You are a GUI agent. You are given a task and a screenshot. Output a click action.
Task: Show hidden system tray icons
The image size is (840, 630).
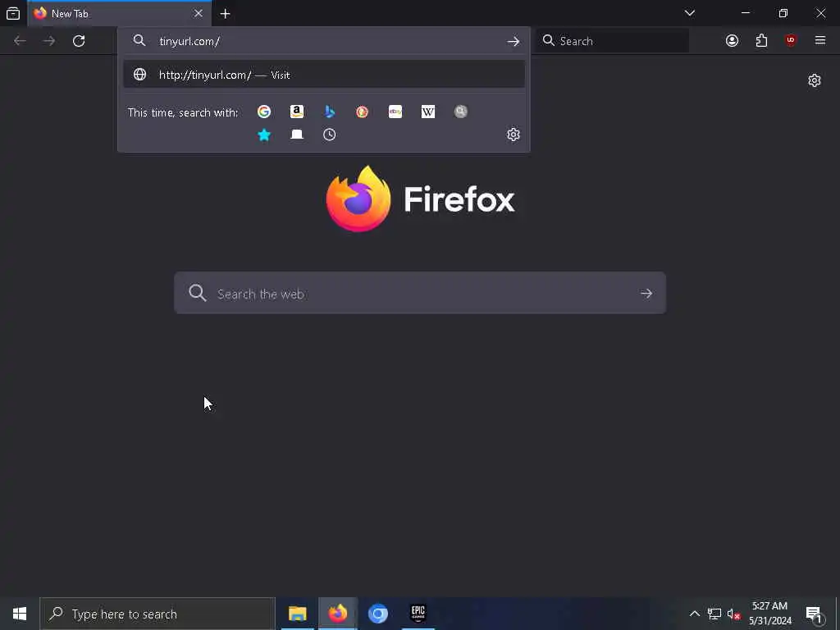(694, 614)
